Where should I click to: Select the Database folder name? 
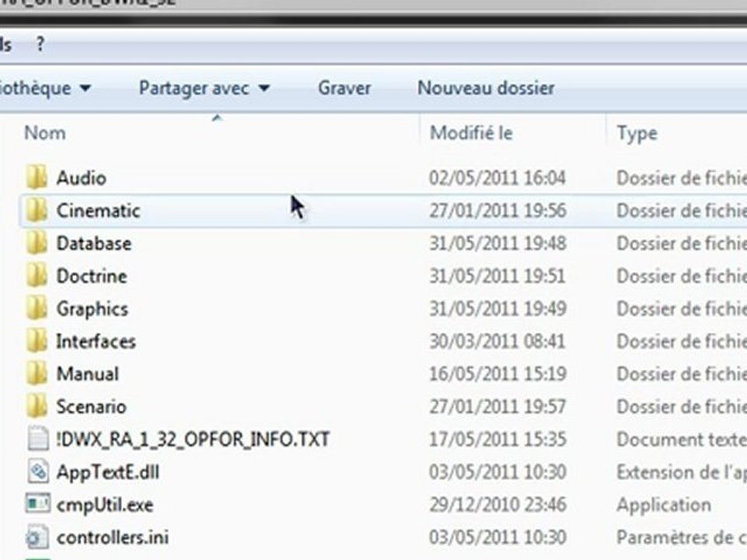click(x=94, y=243)
